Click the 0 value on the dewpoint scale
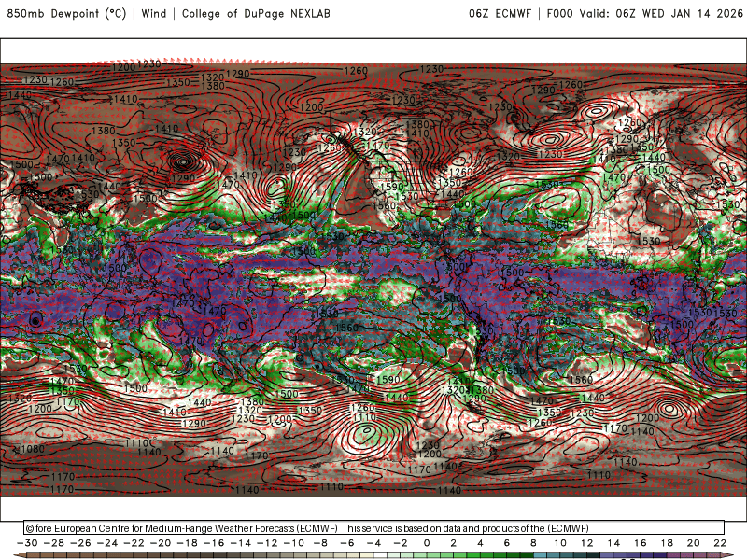 point(427,543)
